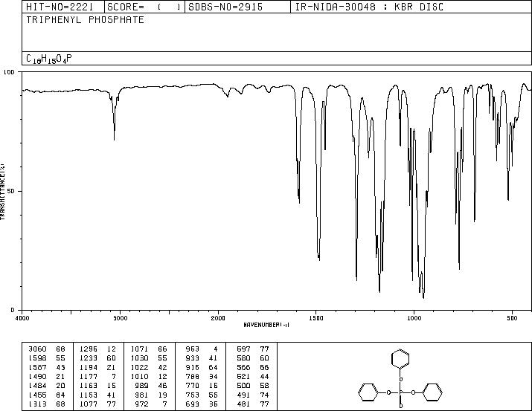Viewport: 532px width, 411px height.
Task: Click the 1194 peak entry
Action: [x=97, y=367]
